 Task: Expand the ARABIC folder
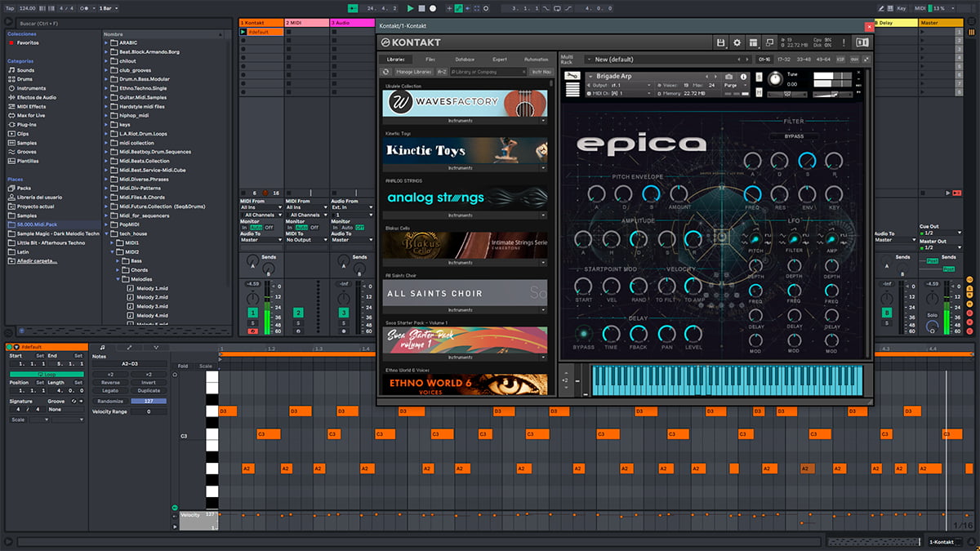(x=107, y=42)
